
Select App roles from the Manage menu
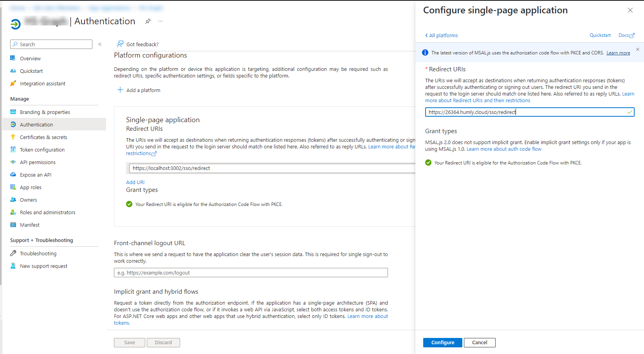pyautogui.click(x=30, y=187)
